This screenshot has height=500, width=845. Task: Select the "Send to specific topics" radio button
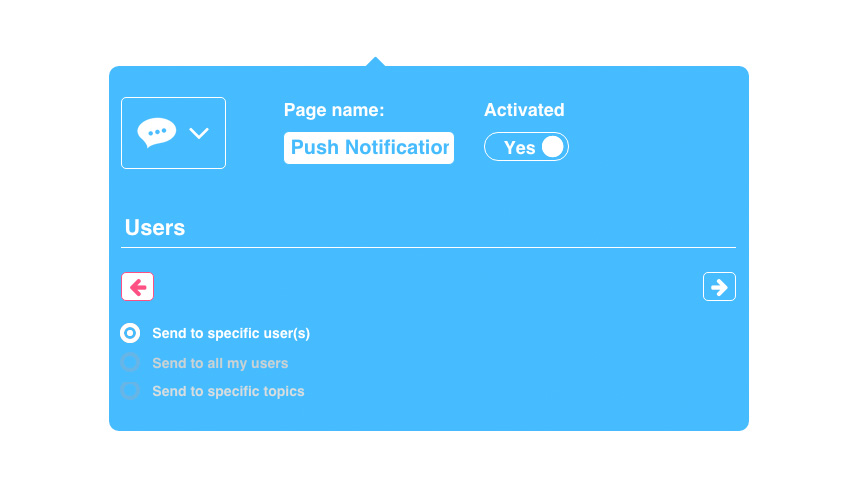pyautogui.click(x=130, y=390)
